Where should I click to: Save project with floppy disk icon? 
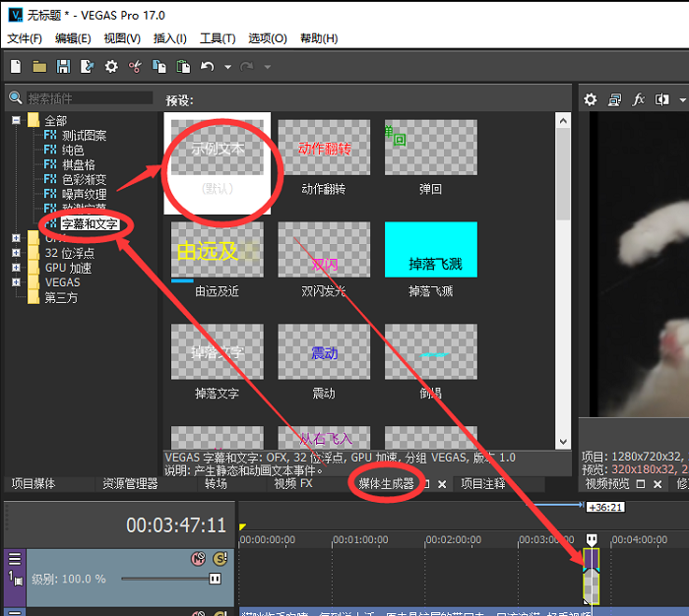[x=63, y=66]
